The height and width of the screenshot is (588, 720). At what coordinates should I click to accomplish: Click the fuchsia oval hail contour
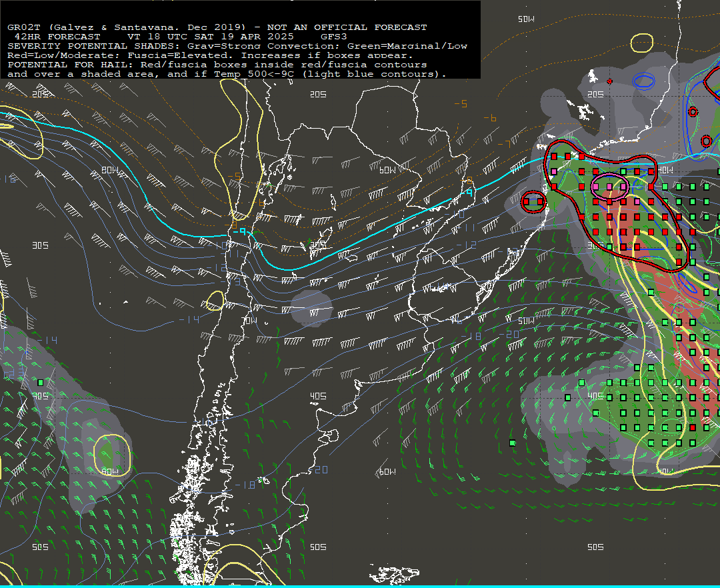point(609,186)
